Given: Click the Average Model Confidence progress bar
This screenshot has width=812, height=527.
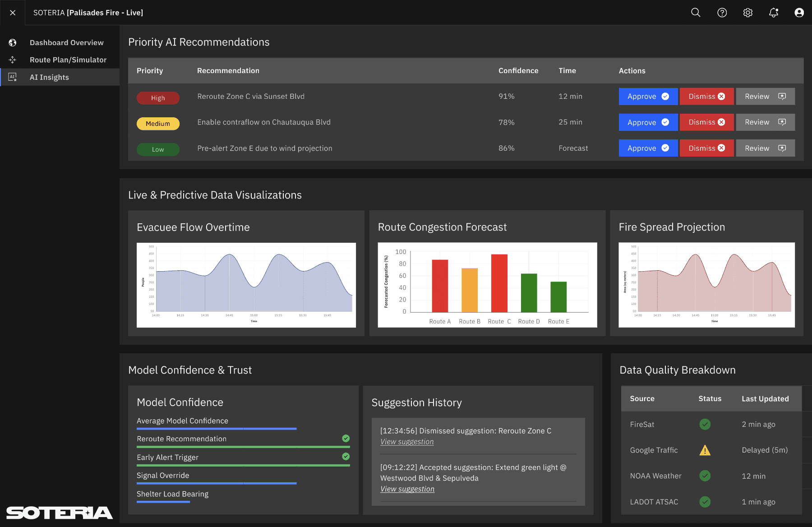Looking at the screenshot, I should [217, 429].
